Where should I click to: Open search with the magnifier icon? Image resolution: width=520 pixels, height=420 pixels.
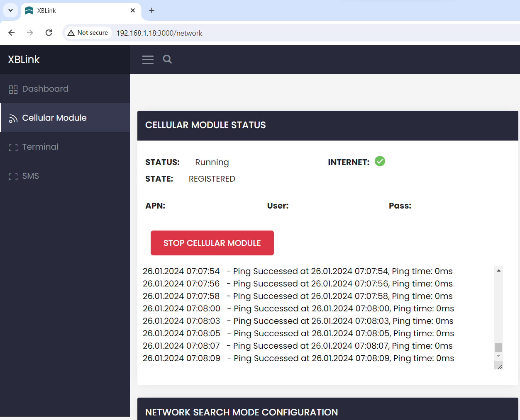[x=167, y=59]
